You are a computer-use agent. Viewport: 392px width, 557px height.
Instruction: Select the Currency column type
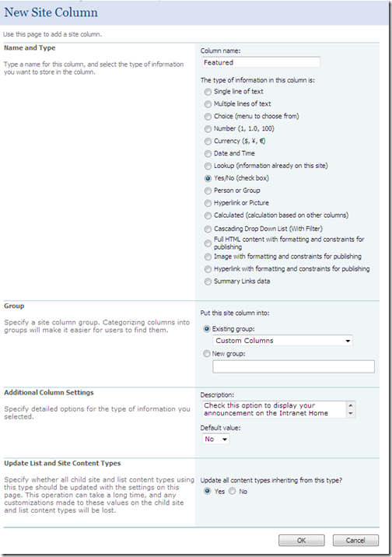click(208, 142)
